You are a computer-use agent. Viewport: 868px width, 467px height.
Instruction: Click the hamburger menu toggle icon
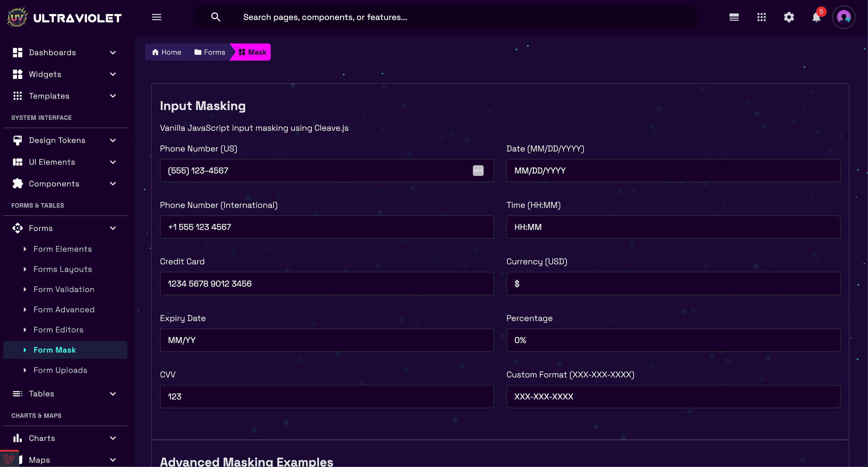pyautogui.click(x=156, y=17)
